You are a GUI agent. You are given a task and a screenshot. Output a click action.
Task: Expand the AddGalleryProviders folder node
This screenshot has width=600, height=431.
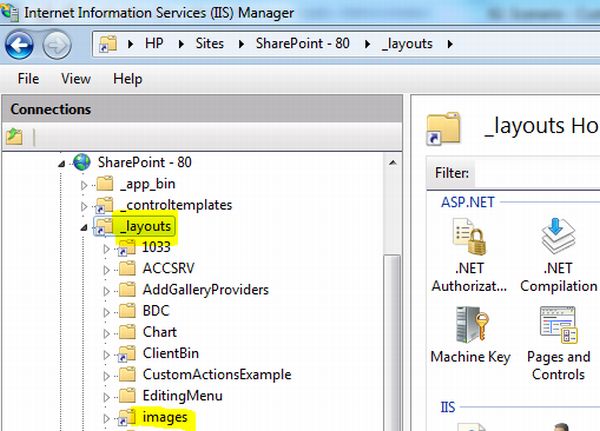coord(106,292)
